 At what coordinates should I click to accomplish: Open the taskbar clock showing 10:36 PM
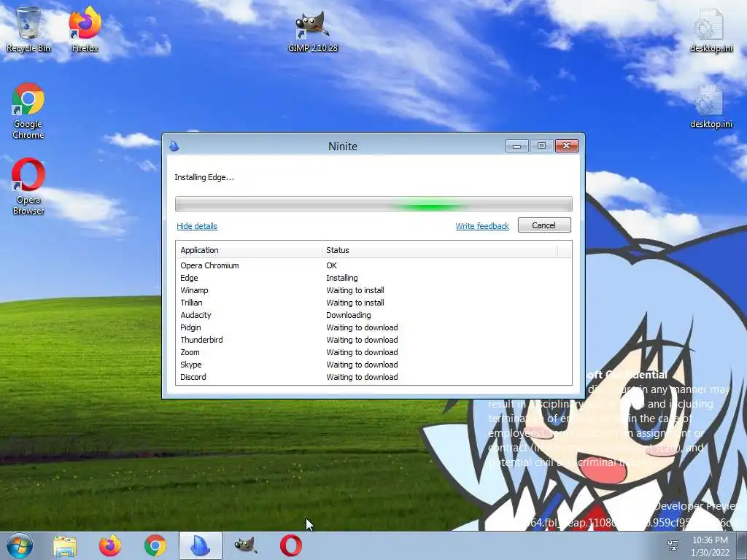710,546
